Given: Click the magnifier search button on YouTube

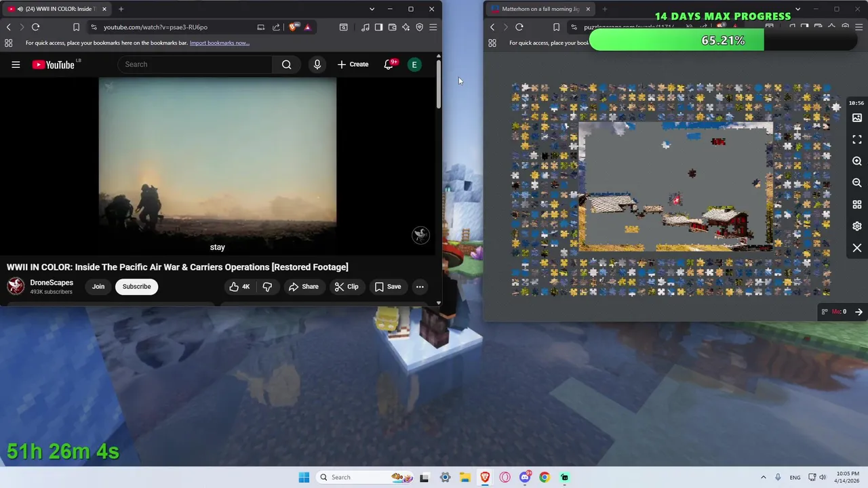Looking at the screenshot, I should [286, 64].
